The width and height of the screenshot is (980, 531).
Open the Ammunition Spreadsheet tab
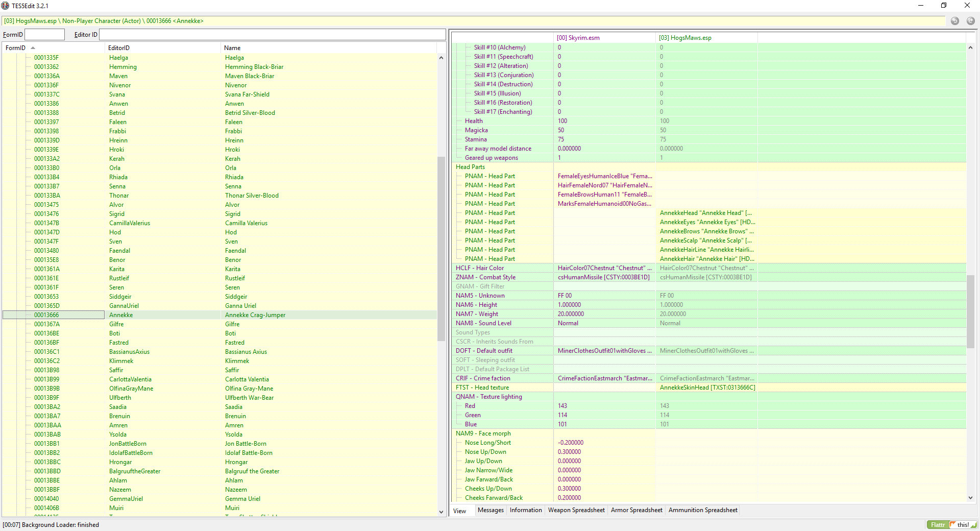pos(703,510)
